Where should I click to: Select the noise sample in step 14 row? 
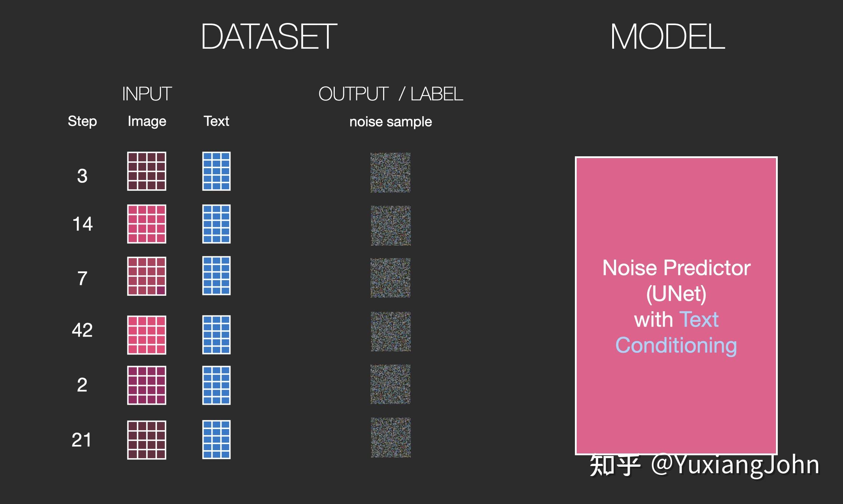pyautogui.click(x=391, y=225)
